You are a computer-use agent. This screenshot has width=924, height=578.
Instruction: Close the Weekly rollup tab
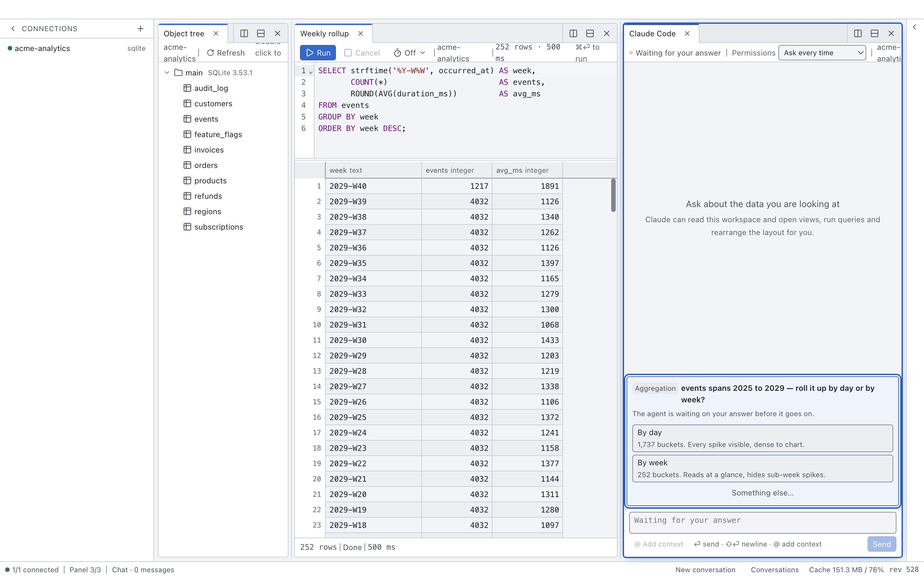[x=360, y=34]
